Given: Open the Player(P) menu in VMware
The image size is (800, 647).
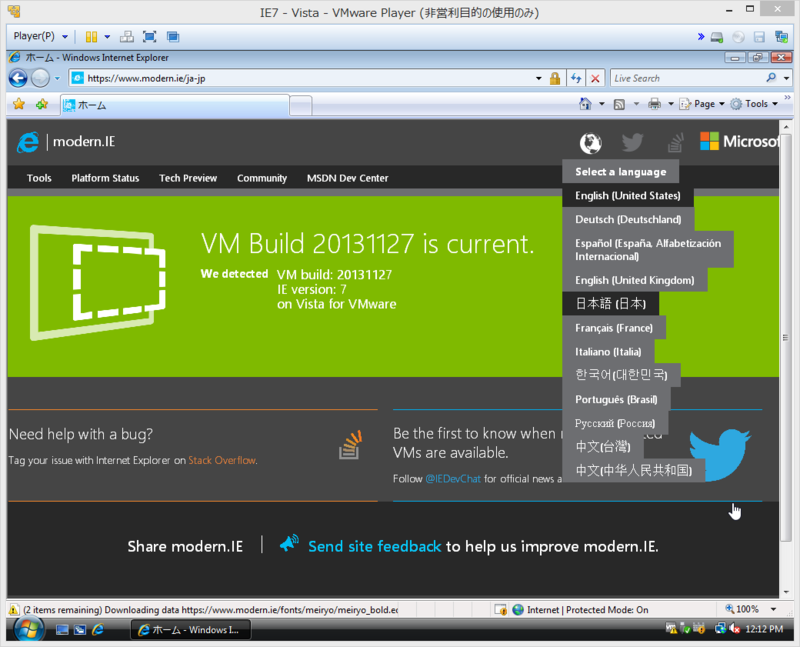Looking at the screenshot, I should 40,36.
